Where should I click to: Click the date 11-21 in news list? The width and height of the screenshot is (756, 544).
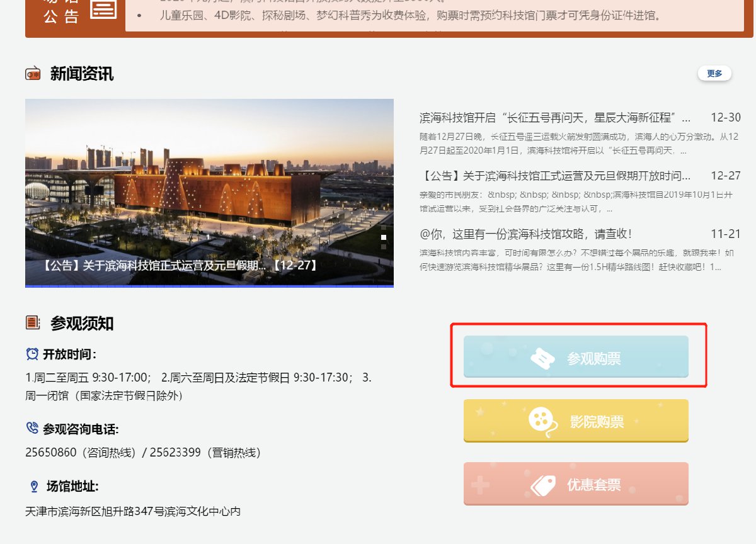click(x=726, y=234)
